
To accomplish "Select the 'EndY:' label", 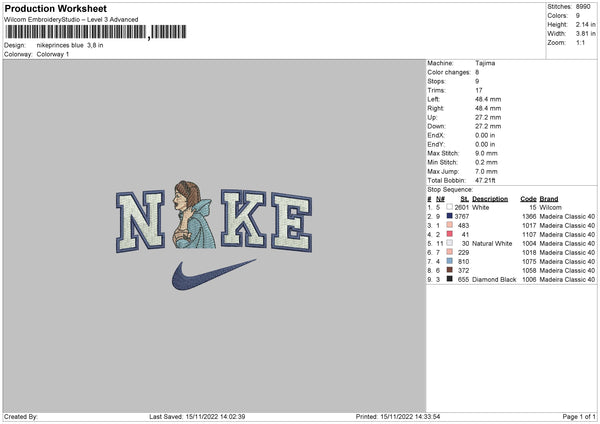I will click(x=436, y=144).
